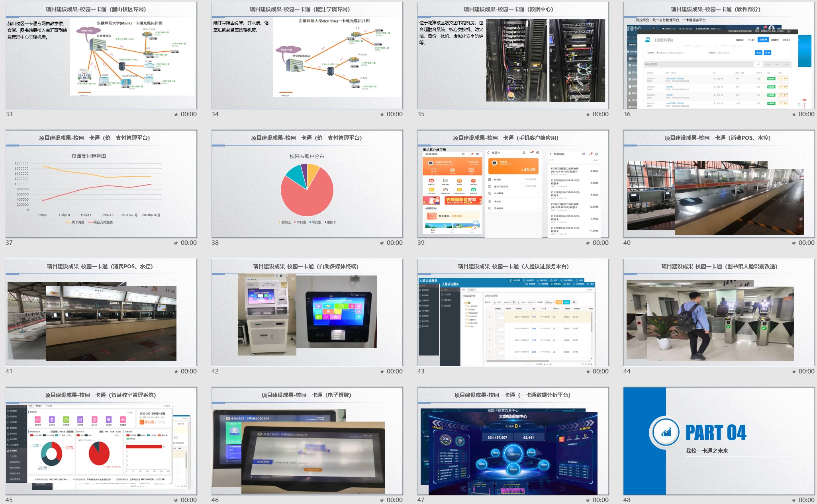Click the 00:00 timing under slide 40

point(806,243)
